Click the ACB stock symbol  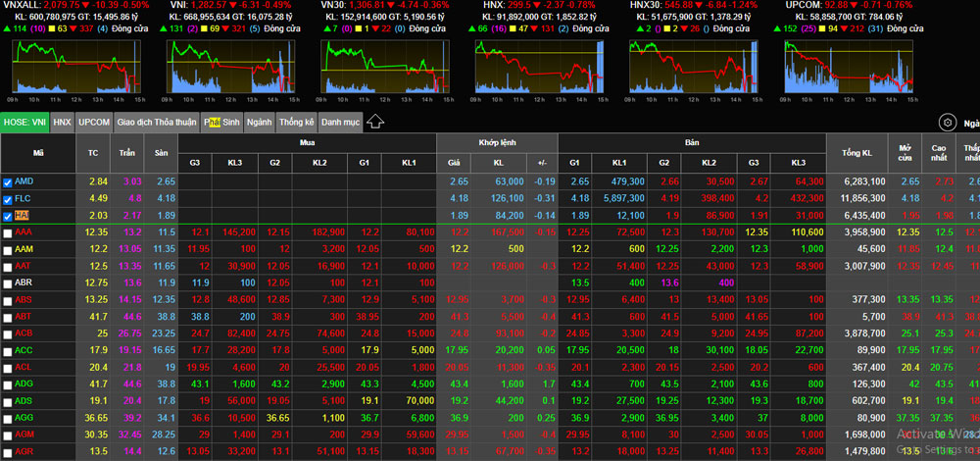[24, 333]
